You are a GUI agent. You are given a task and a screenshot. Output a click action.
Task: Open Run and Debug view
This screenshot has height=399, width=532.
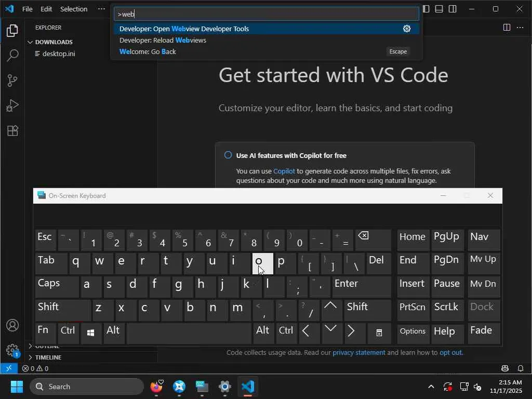click(12, 105)
